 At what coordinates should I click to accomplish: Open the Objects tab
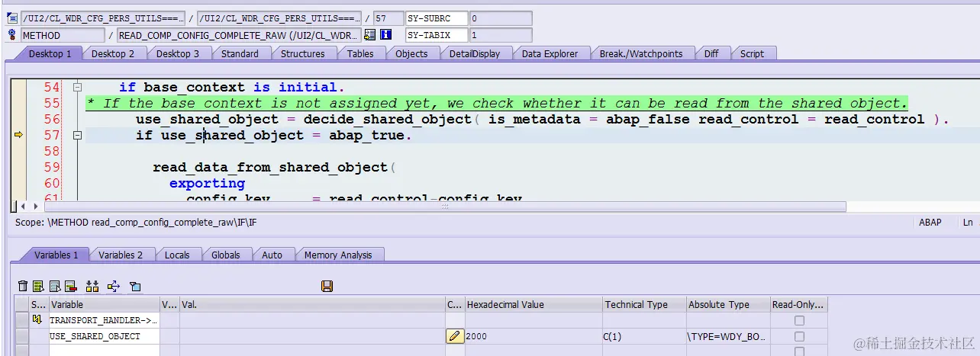point(411,53)
